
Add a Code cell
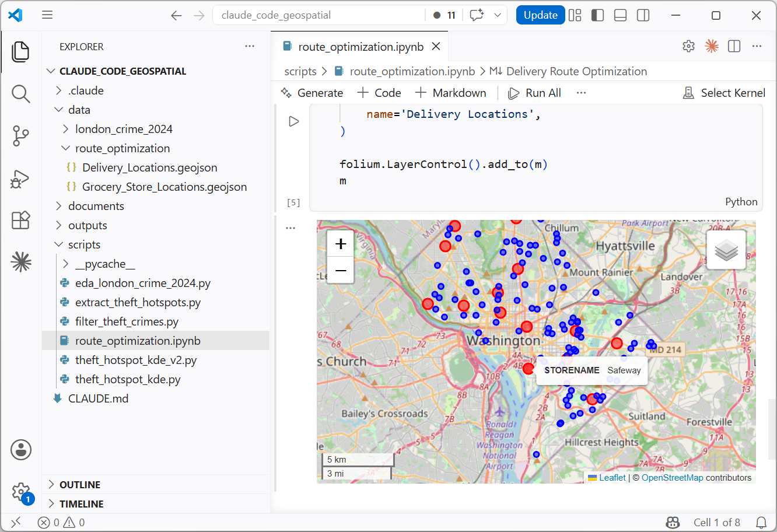(x=379, y=93)
